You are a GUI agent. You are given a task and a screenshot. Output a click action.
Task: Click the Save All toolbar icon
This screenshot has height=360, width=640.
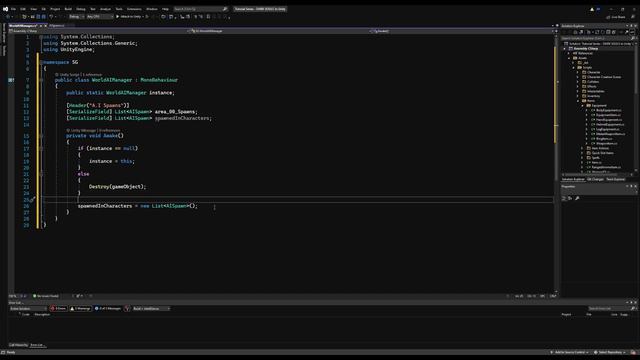pos(43,17)
